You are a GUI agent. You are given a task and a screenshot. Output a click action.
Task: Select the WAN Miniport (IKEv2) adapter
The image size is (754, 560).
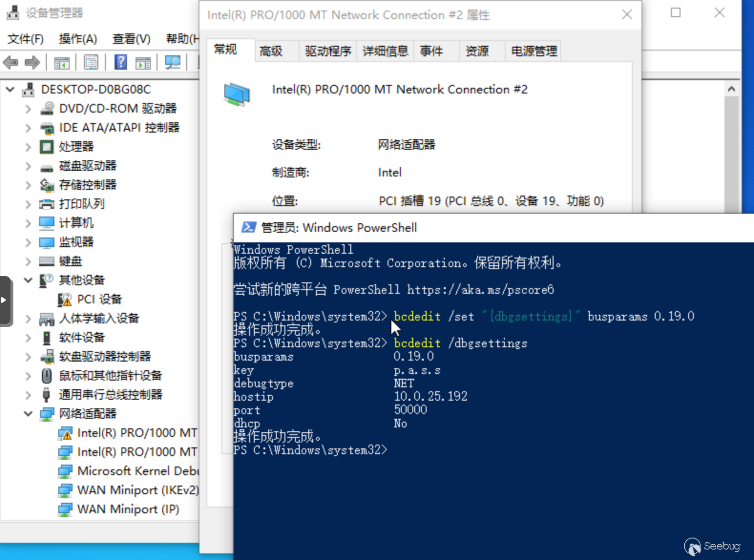click(138, 490)
